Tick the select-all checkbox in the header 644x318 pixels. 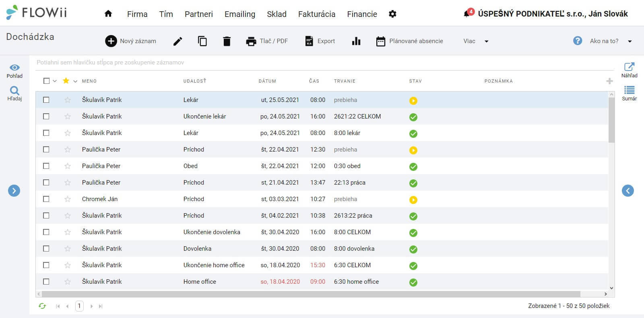pyautogui.click(x=46, y=81)
